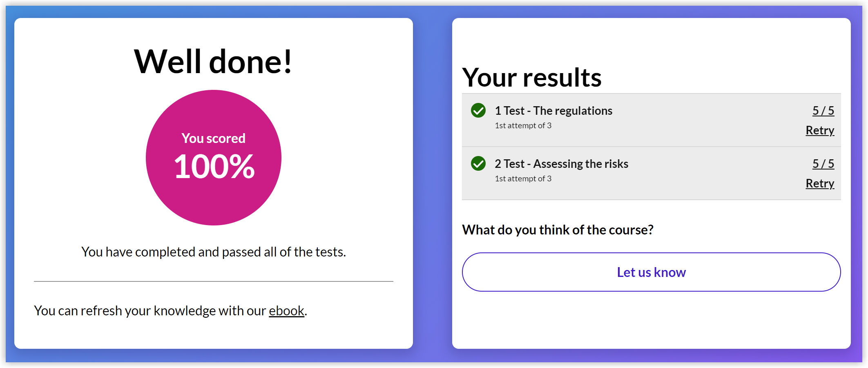Click the Well done! heading

(x=213, y=62)
